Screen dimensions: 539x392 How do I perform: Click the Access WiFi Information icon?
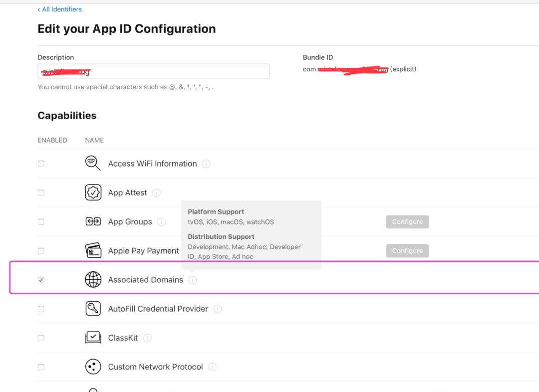click(93, 164)
